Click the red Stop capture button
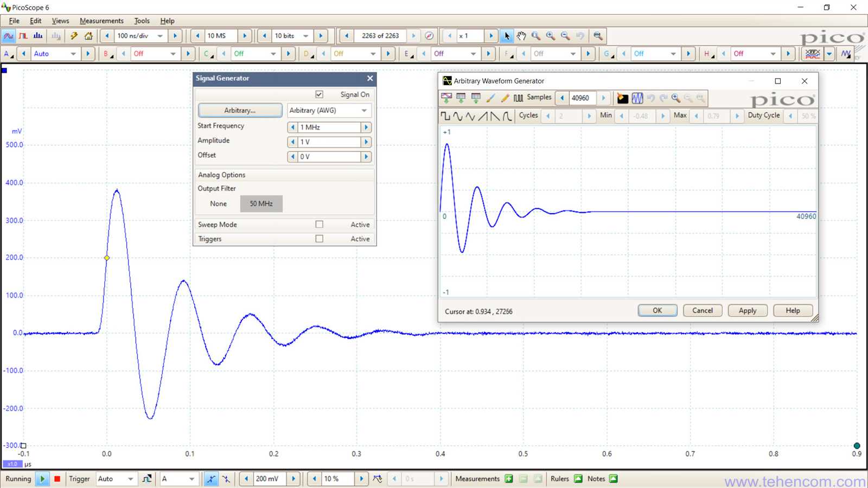Image resolution: width=868 pixels, height=488 pixels. click(x=57, y=479)
